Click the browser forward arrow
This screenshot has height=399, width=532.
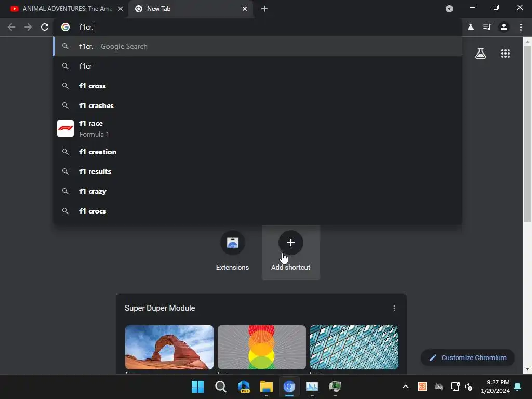(x=28, y=27)
